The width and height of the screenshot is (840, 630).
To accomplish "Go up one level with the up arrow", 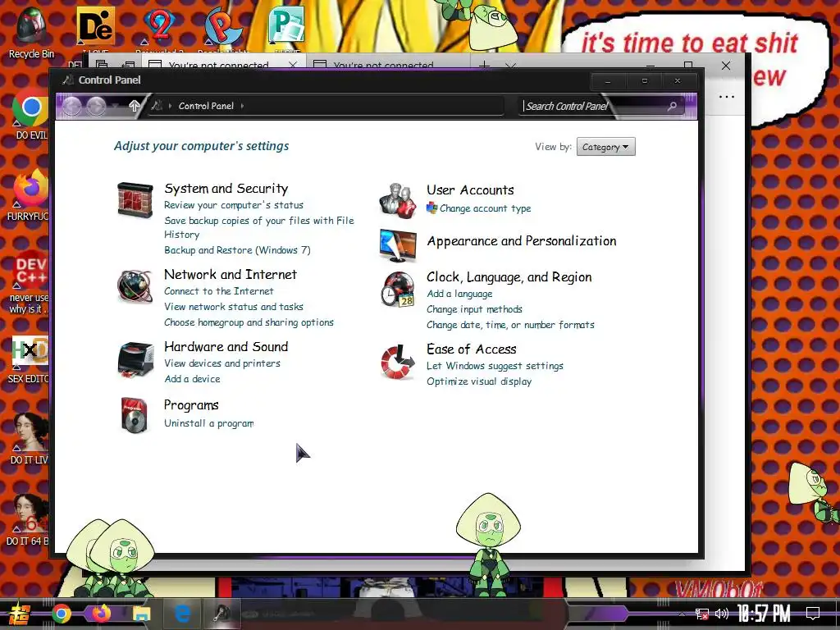I will click(x=134, y=106).
